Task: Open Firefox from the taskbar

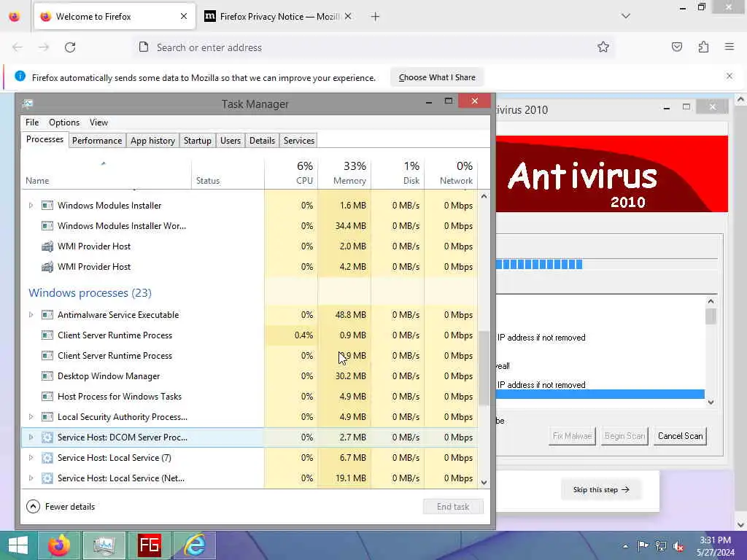Action: [59, 545]
